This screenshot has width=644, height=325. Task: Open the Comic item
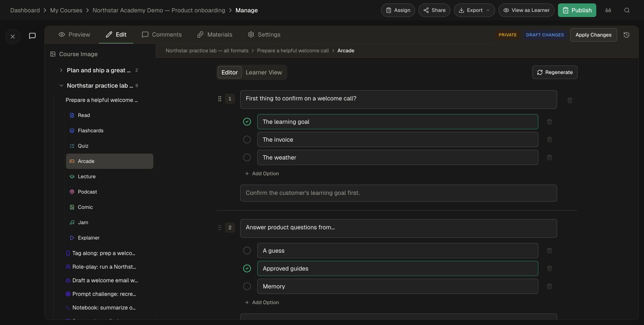(x=109, y=207)
